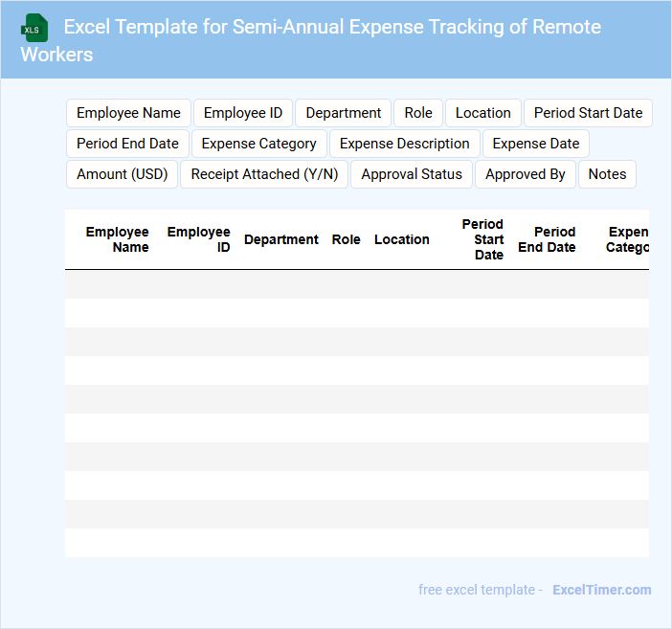This screenshot has height=629, width=672.
Task: Select the Employee ID tag
Action: (x=243, y=113)
